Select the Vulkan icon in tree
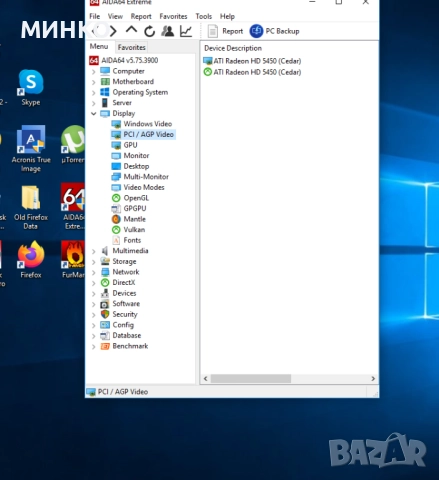This screenshot has height=480, width=439. point(116,230)
